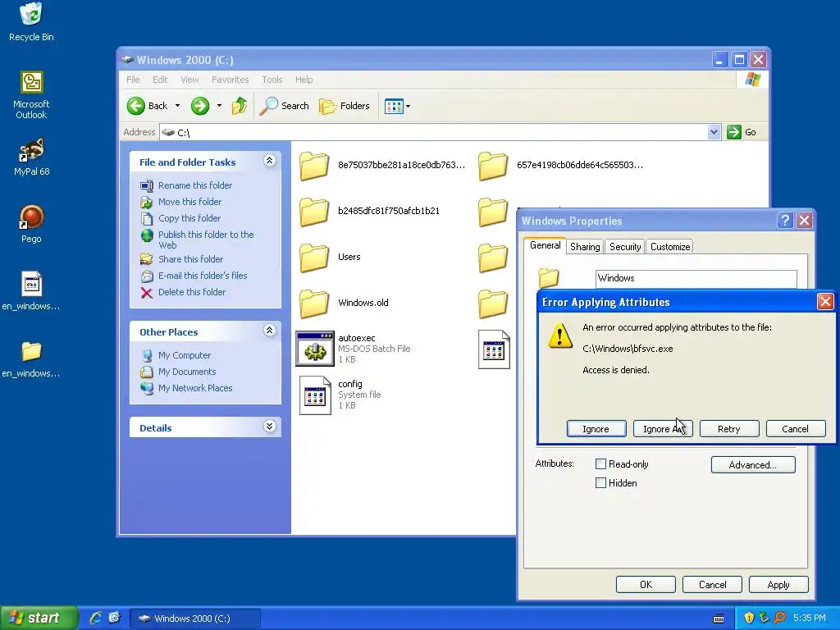
Task: Open the View menu
Action: (189, 80)
